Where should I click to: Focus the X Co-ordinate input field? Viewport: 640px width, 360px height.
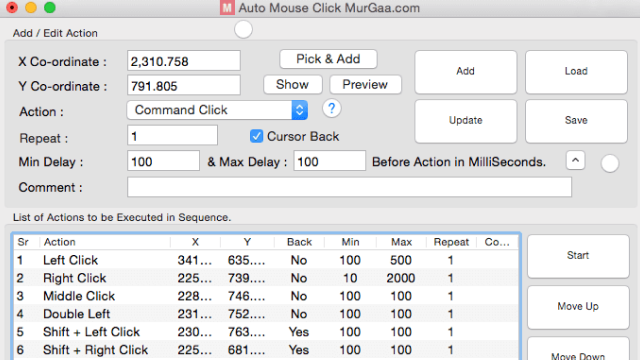(184, 61)
